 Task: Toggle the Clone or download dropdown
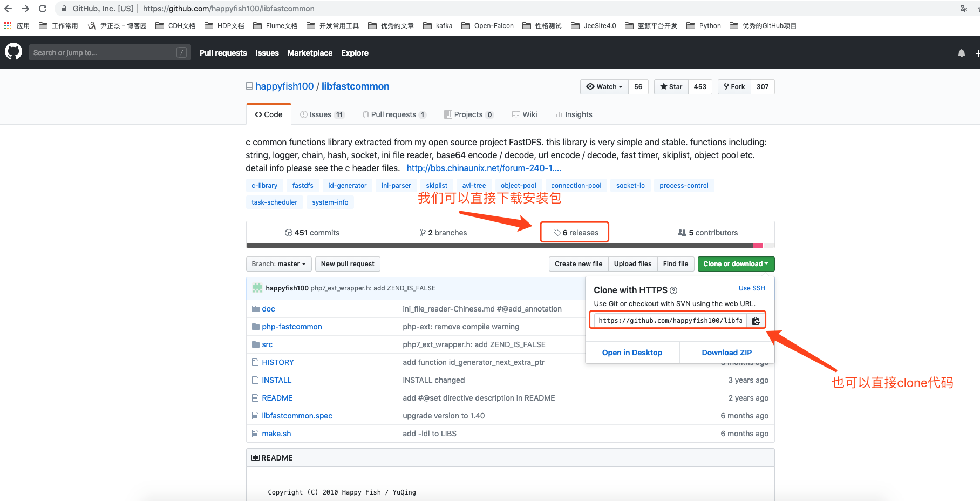point(736,264)
